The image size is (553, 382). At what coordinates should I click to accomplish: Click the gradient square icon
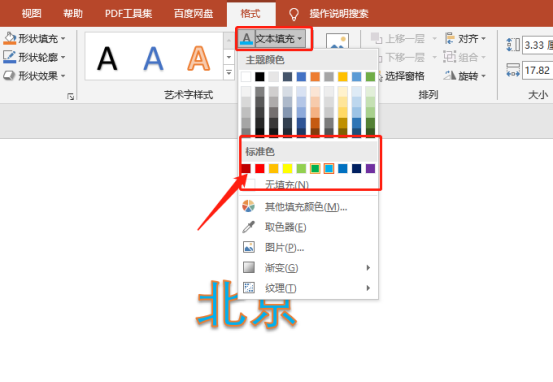pos(249,267)
